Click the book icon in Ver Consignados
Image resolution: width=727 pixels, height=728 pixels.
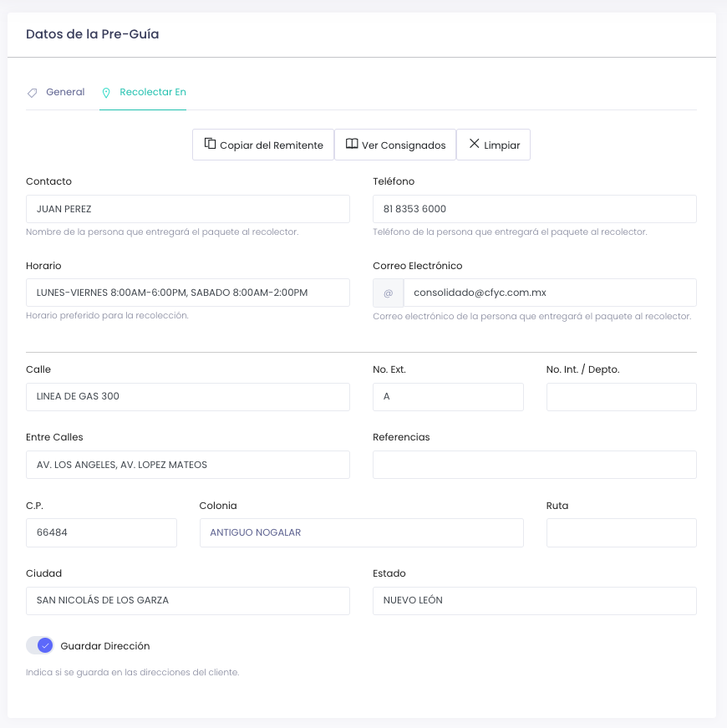click(x=352, y=144)
